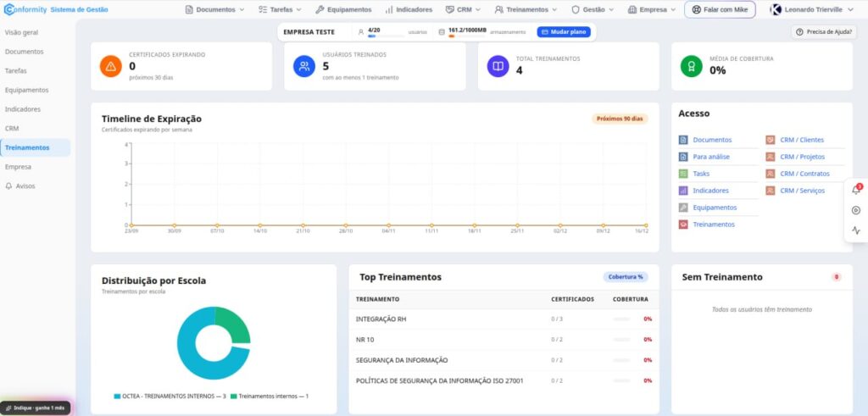
Task: Click the NR 10 training row
Action: coord(504,340)
